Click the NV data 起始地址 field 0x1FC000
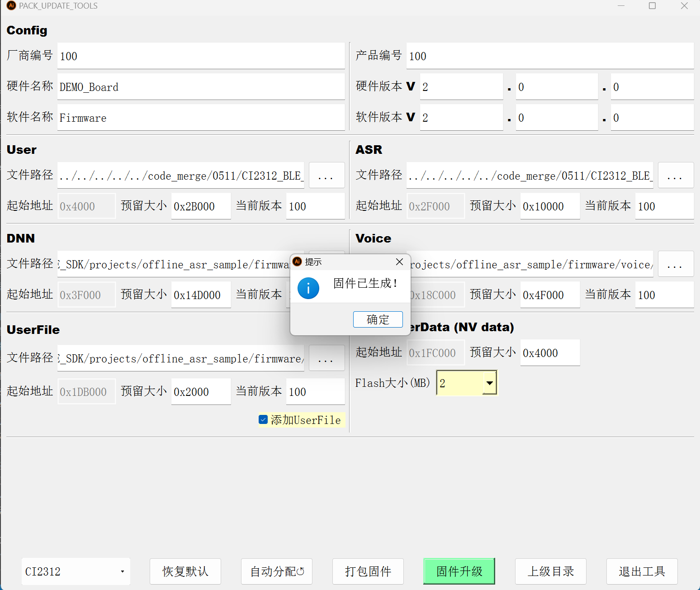The height and width of the screenshot is (590, 700). click(x=435, y=352)
